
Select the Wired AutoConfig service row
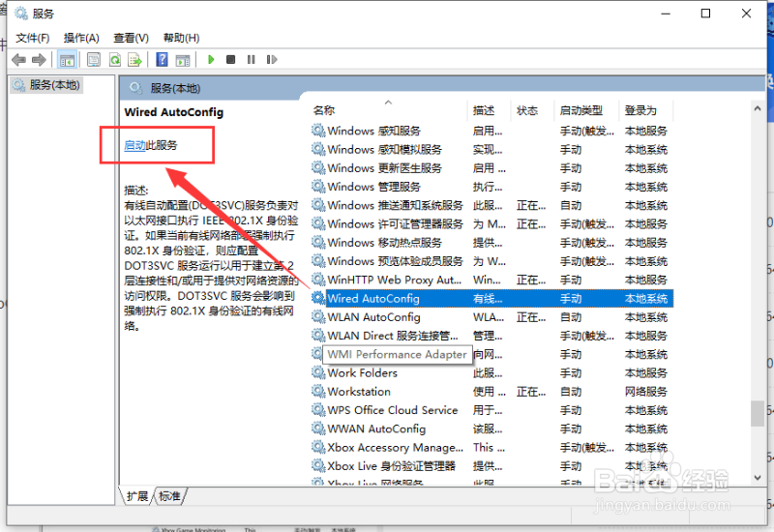pos(491,299)
